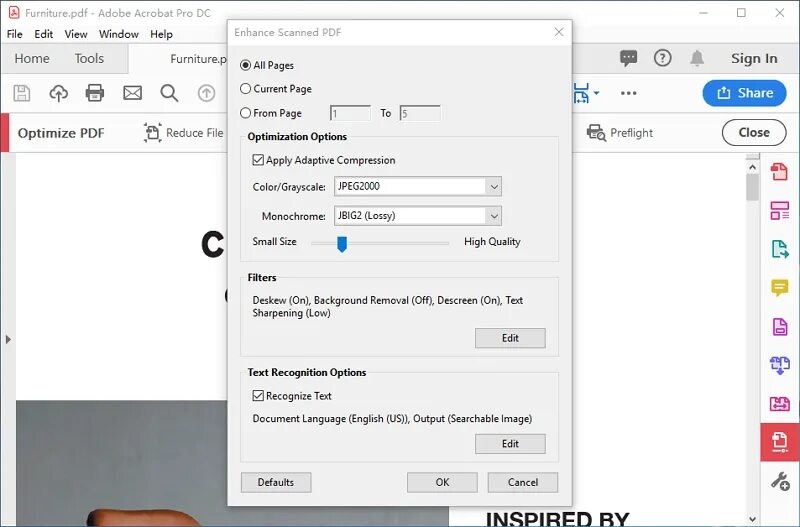Image resolution: width=800 pixels, height=527 pixels.
Task: Close the Optimize PDF toolbar
Action: [754, 133]
